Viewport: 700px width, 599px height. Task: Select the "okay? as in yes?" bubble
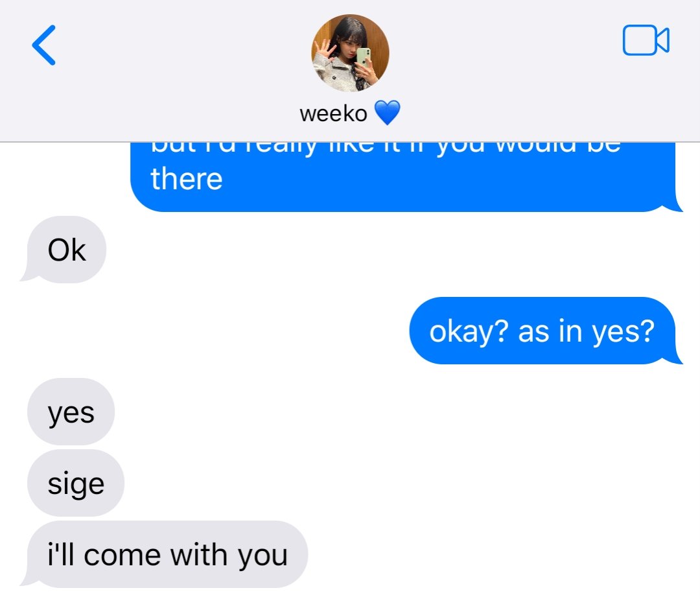pyautogui.click(x=542, y=331)
